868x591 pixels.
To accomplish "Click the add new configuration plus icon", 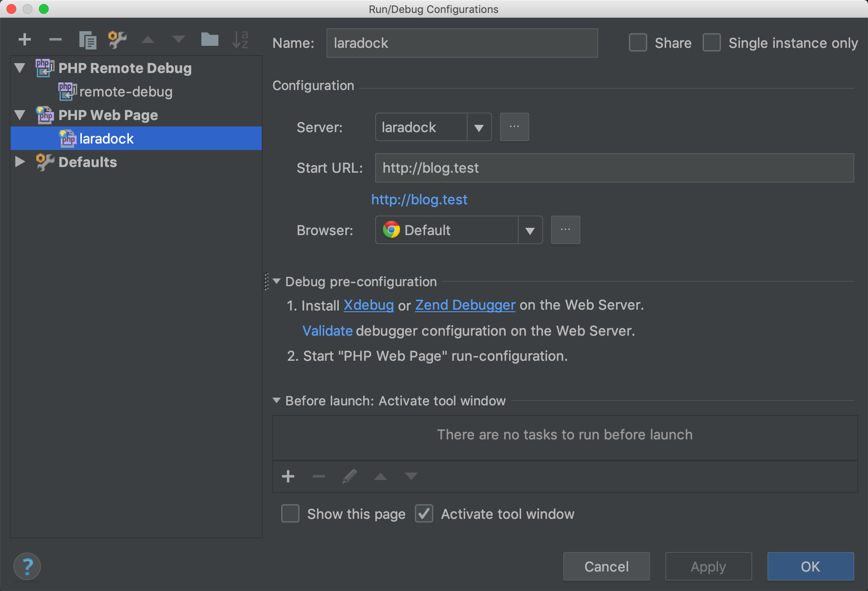I will coord(25,40).
